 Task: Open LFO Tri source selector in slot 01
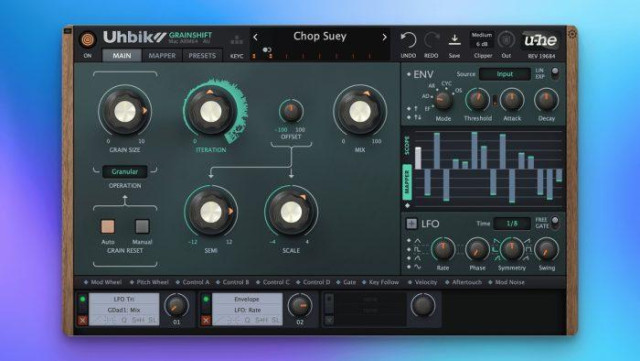pyautogui.click(x=124, y=299)
